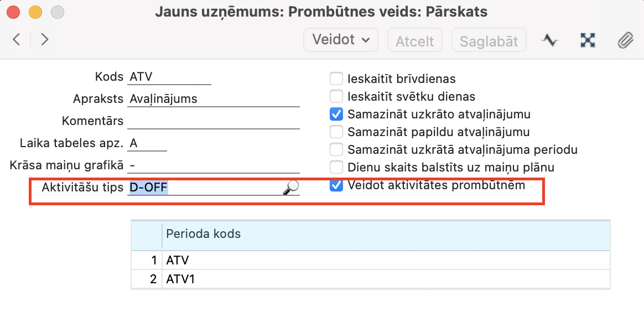644x312 pixels.
Task: Tick Ieskaitīt svētku dienas checkbox
Action: (x=336, y=97)
